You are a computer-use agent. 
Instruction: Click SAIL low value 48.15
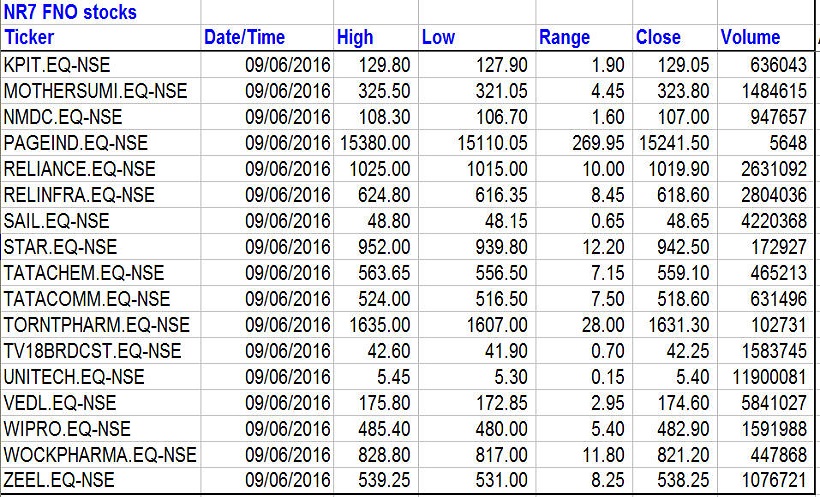click(503, 221)
